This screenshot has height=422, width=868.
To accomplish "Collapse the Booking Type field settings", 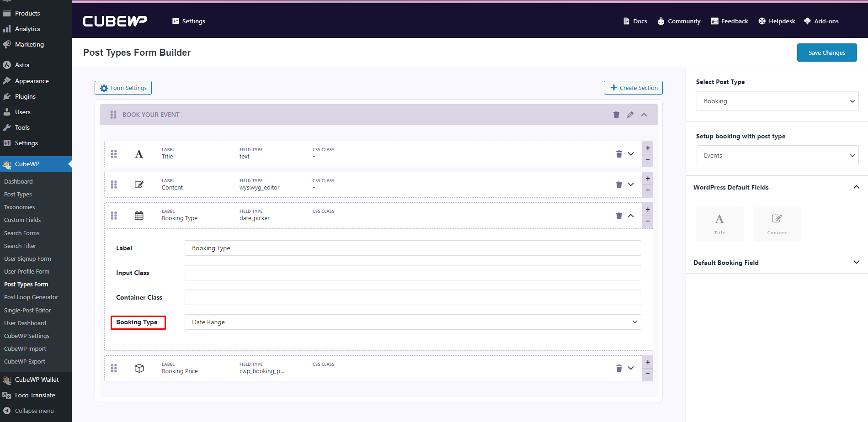I will (631, 216).
